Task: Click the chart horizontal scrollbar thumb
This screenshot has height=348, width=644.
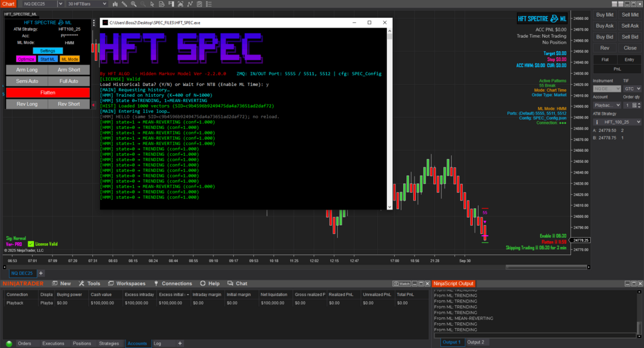Action: [545, 267]
